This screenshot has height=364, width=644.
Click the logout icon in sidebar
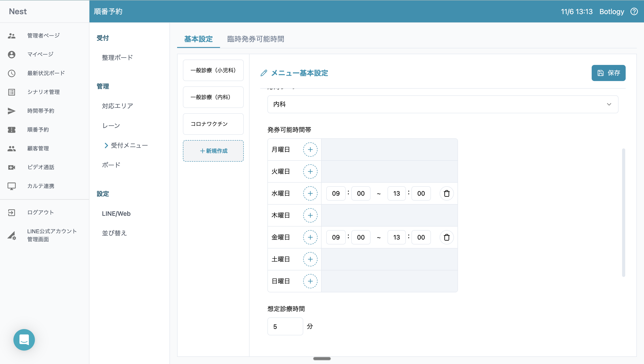[x=11, y=212]
